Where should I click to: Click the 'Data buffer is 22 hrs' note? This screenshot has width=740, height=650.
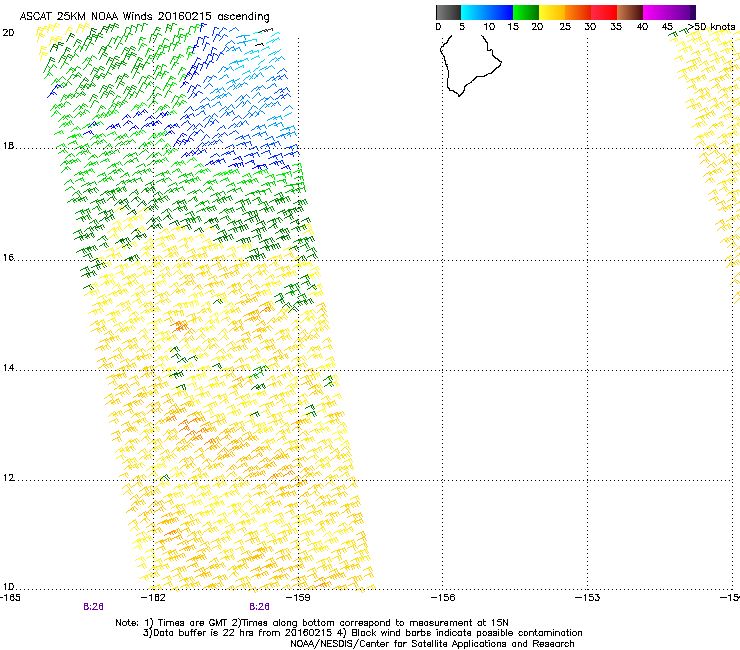click(x=362, y=633)
